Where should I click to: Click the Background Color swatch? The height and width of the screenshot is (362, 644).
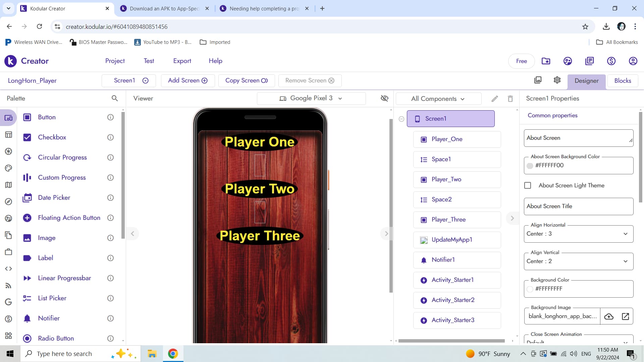[530, 289]
